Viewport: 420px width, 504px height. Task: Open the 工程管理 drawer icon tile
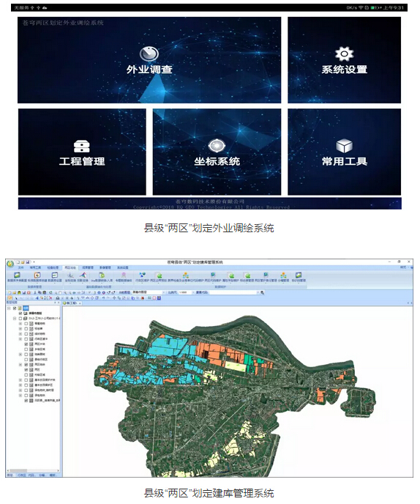82,152
